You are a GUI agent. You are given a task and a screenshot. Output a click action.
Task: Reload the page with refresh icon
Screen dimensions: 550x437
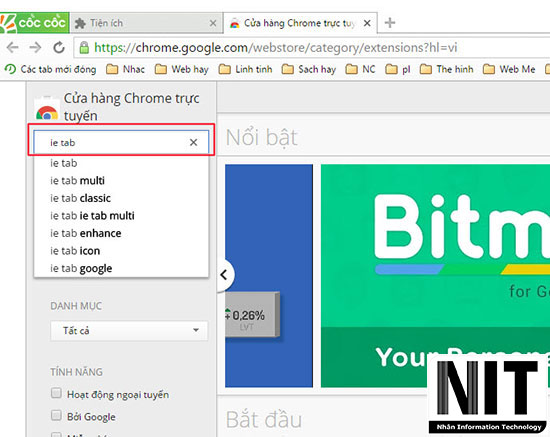pos(59,48)
